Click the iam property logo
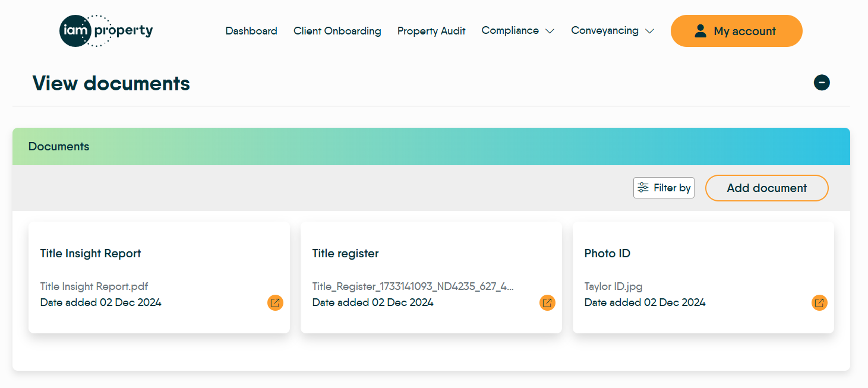The height and width of the screenshot is (388, 868). (106, 31)
